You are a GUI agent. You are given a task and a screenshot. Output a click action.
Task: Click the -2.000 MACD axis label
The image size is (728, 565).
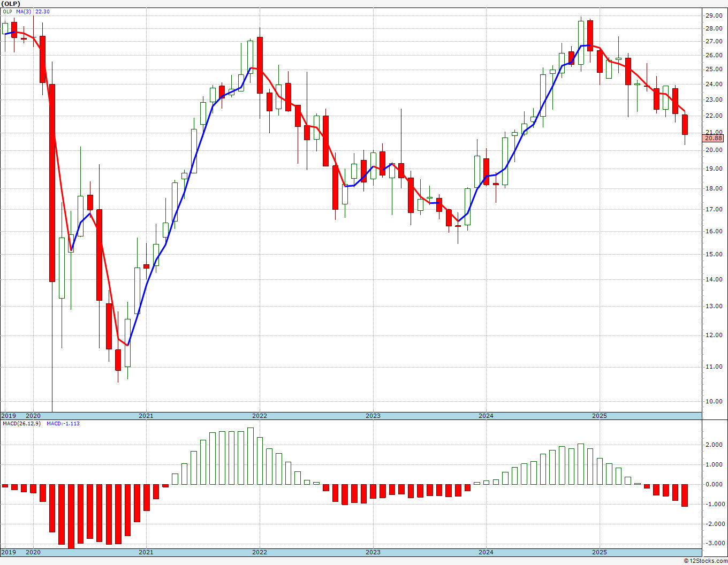(x=715, y=524)
